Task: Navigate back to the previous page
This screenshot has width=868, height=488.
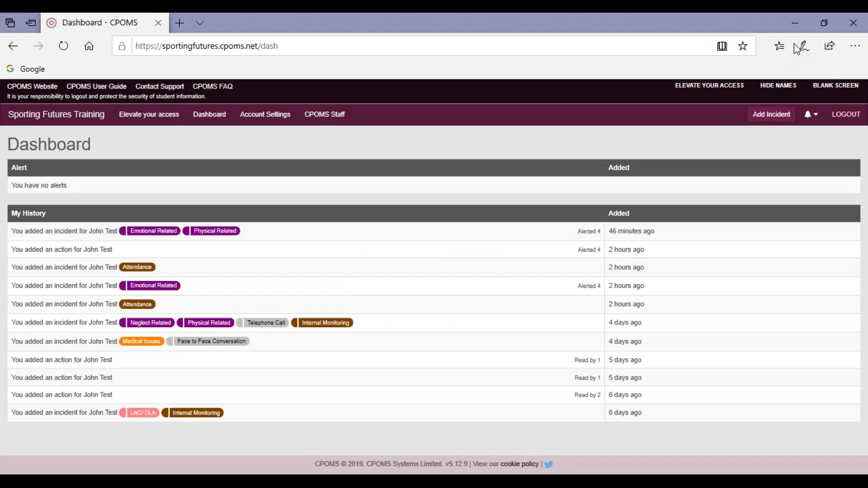Action: coord(13,46)
